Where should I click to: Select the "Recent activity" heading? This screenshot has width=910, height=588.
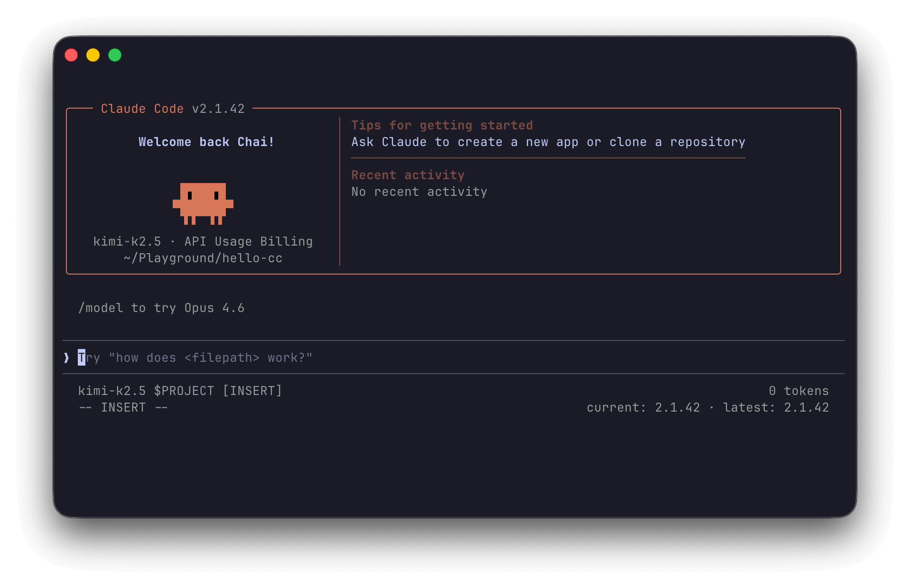coord(408,175)
